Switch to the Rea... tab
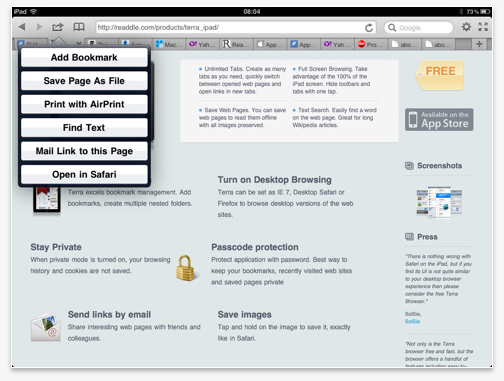 point(236,44)
